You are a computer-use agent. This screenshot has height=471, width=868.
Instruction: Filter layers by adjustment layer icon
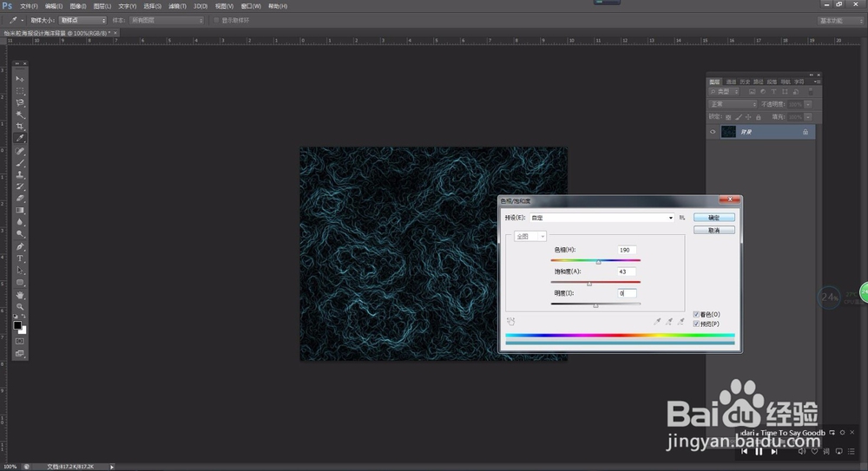click(x=763, y=92)
